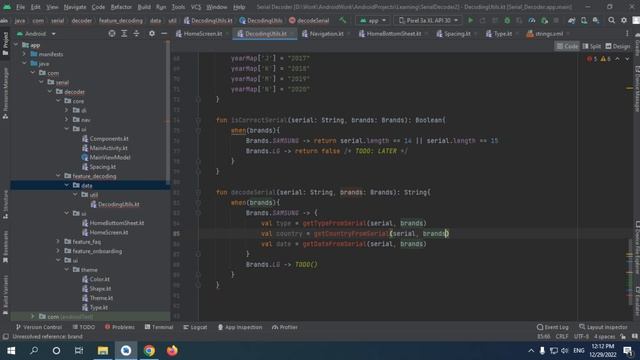Viewport: 640px width, 360px height.
Task: Open IDE settings via the toolbar gear icon
Action: tap(624, 20)
